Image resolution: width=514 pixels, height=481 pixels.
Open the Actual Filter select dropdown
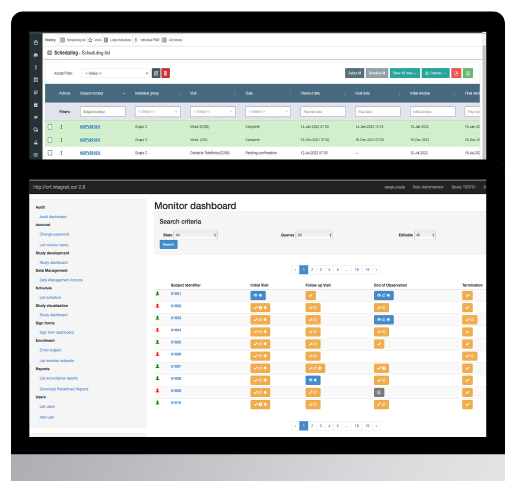(115, 73)
